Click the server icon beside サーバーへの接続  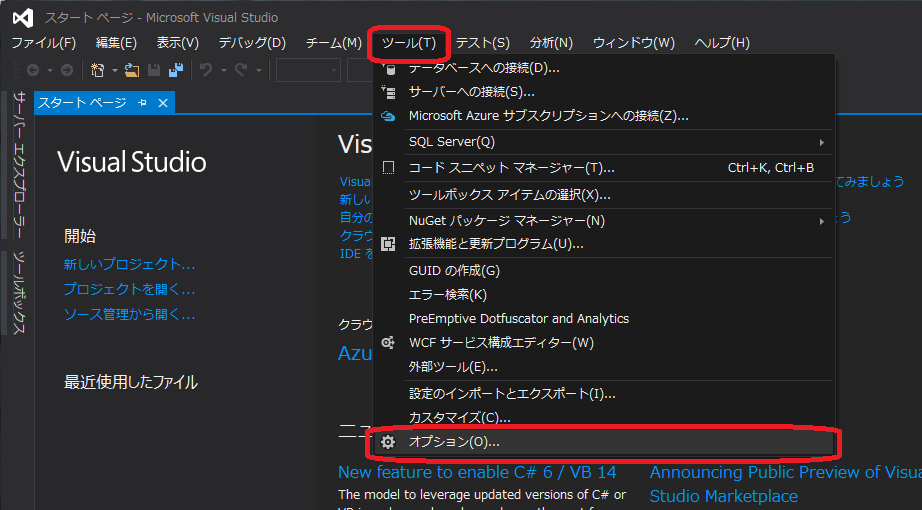pos(388,92)
